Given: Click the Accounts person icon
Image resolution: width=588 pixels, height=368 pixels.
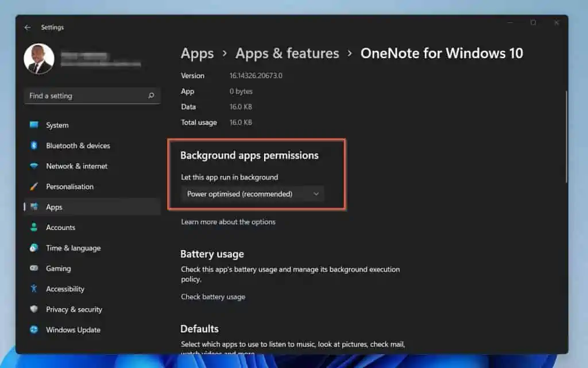Looking at the screenshot, I should point(34,227).
